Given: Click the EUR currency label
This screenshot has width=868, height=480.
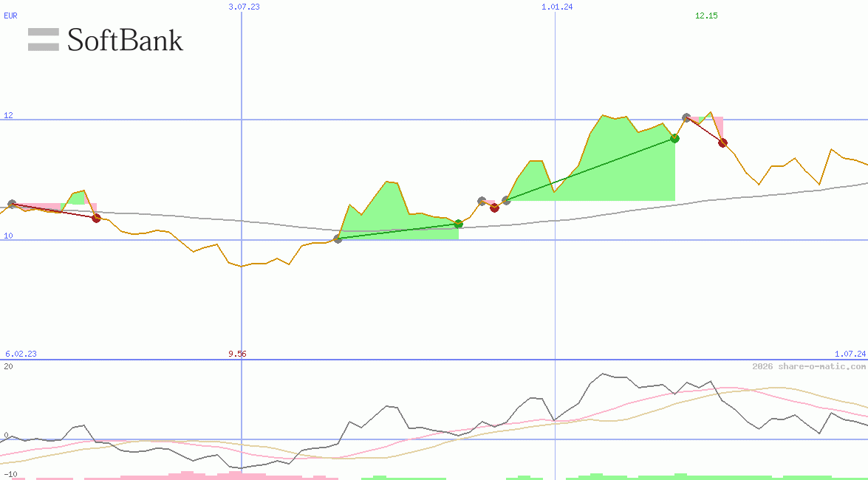Looking at the screenshot, I should pos(10,16).
